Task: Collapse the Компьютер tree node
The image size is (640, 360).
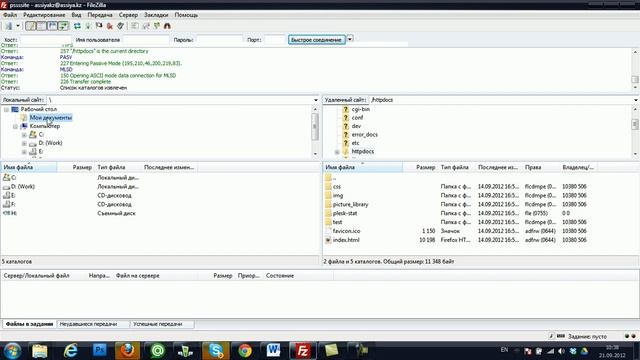Action: (15, 127)
